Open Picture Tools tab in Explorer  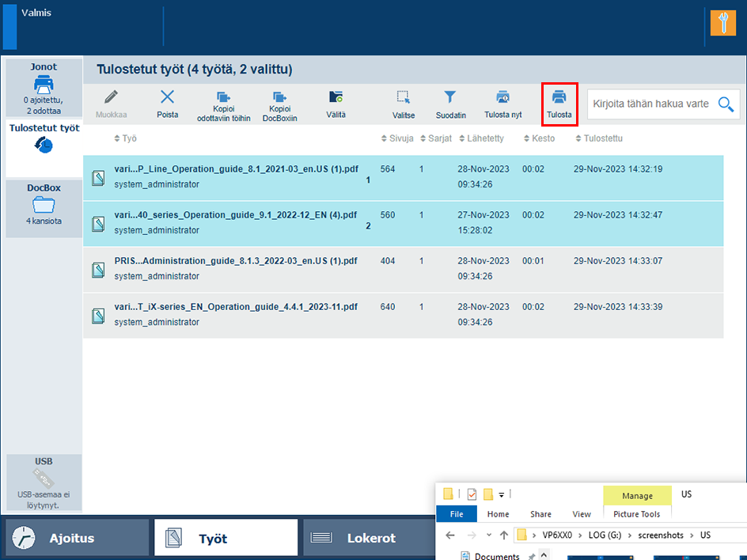[636, 514]
